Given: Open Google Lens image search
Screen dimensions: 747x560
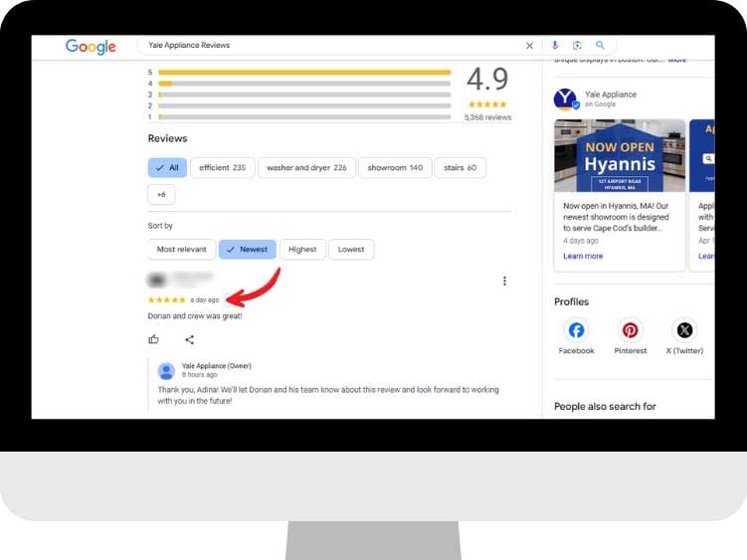Looking at the screenshot, I should [x=577, y=46].
